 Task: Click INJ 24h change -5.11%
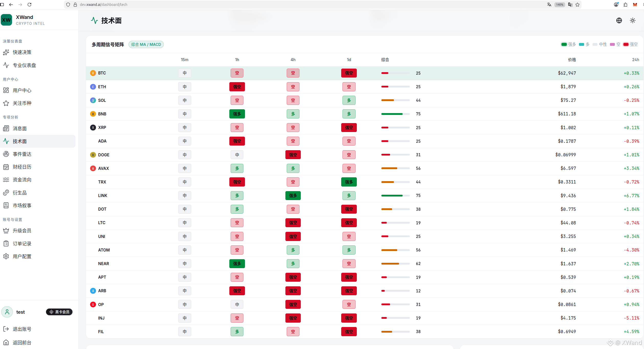[631, 318]
